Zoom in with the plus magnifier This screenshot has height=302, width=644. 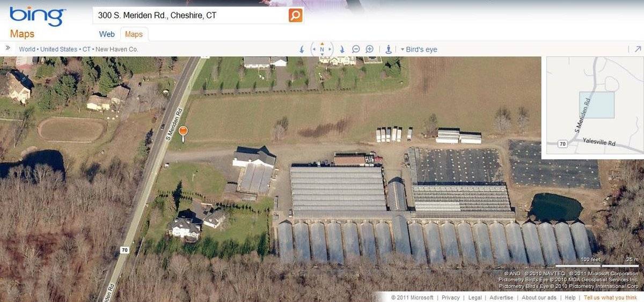pyautogui.click(x=369, y=49)
